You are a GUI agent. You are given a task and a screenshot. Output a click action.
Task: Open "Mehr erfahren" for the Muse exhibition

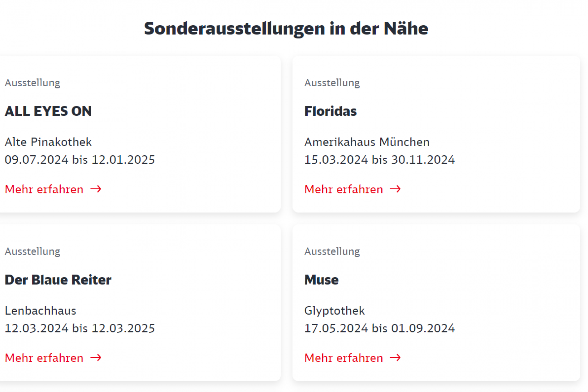343,358
